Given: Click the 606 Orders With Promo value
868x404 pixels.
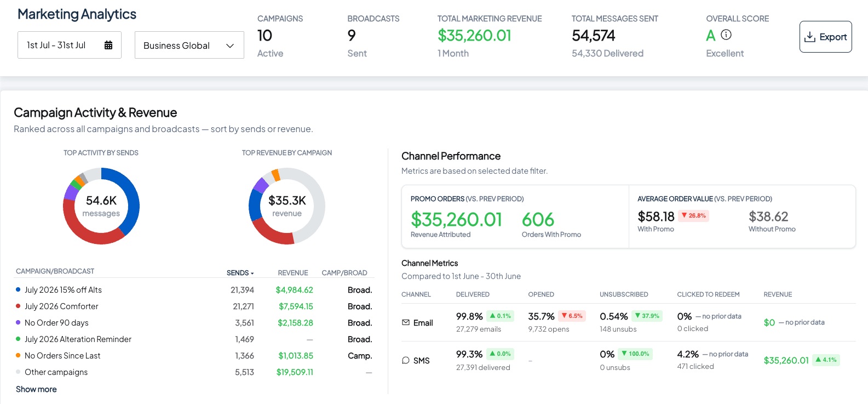Looking at the screenshot, I should click(538, 219).
